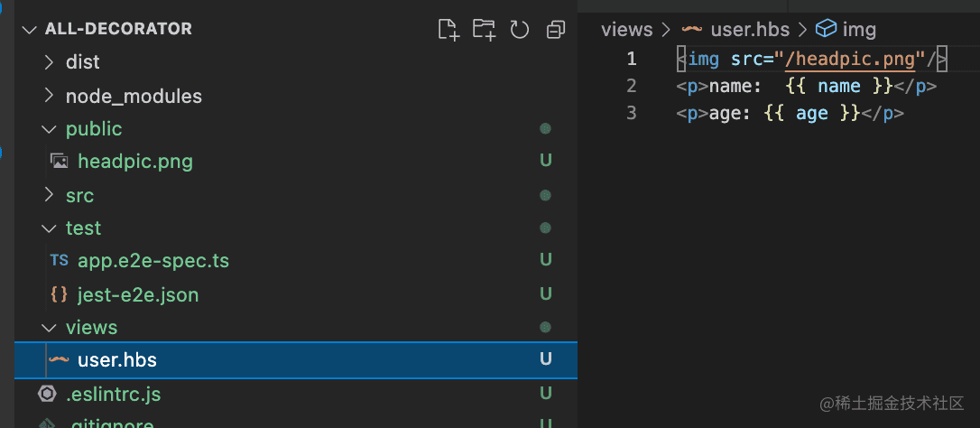Open the user.hbs file
This screenshot has height=428, width=980.
(117, 360)
